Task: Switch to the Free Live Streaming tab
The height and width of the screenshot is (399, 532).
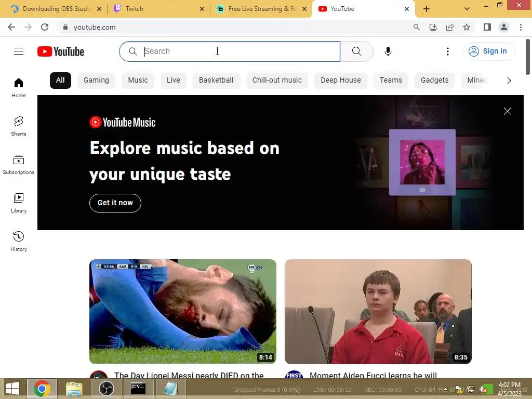Action: (x=262, y=9)
